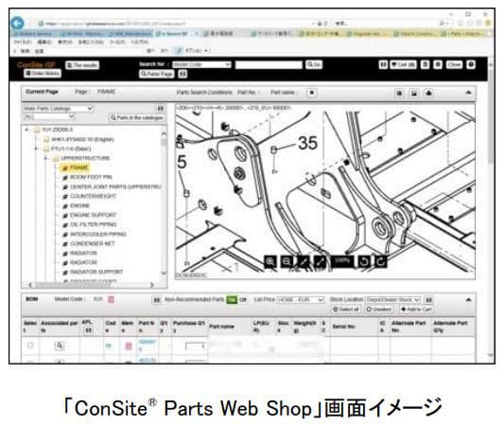Click the Go search button
The width and height of the screenshot is (504, 426).
pyautogui.click(x=314, y=64)
